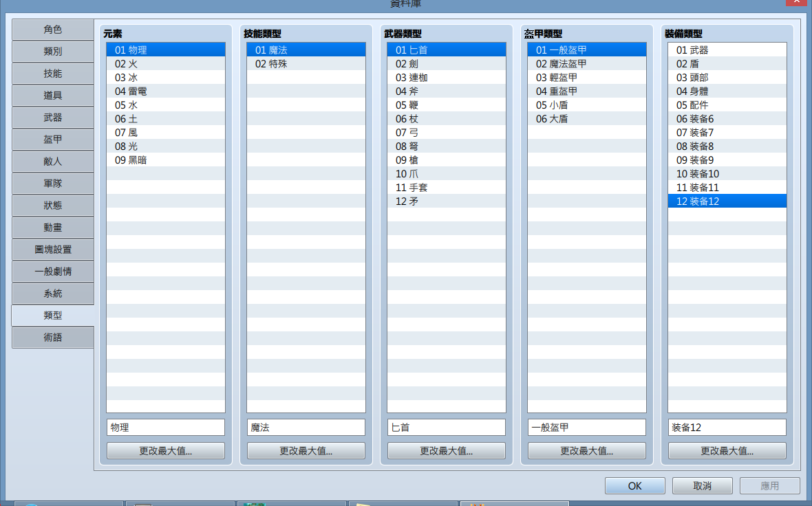The height and width of the screenshot is (506, 812).
Task: Select weapon type 06 杖
Action: point(447,118)
